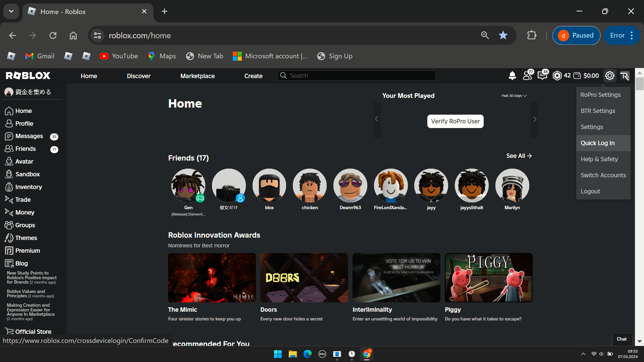Open the Paused profile menu
The image size is (644, 362).
coord(576,36)
